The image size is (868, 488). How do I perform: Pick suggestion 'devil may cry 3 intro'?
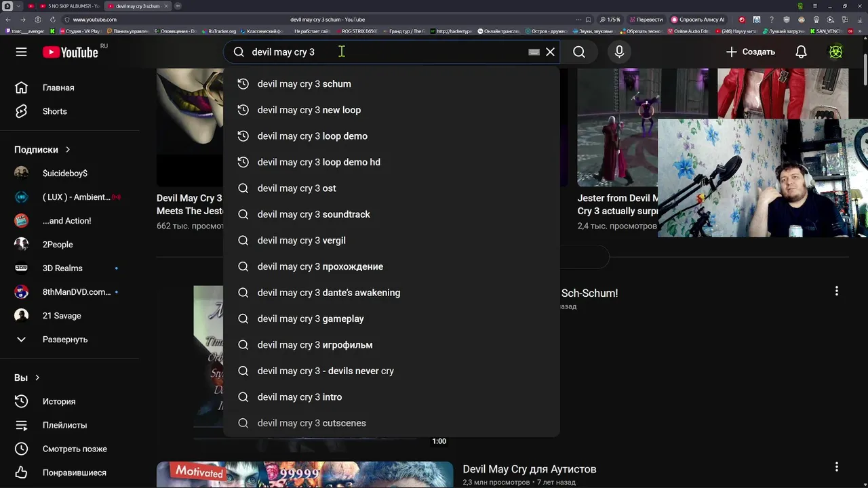(x=391, y=397)
